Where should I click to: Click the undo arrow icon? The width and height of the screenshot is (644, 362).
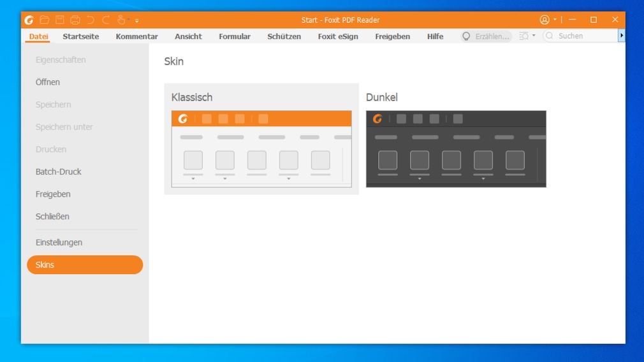[91, 20]
